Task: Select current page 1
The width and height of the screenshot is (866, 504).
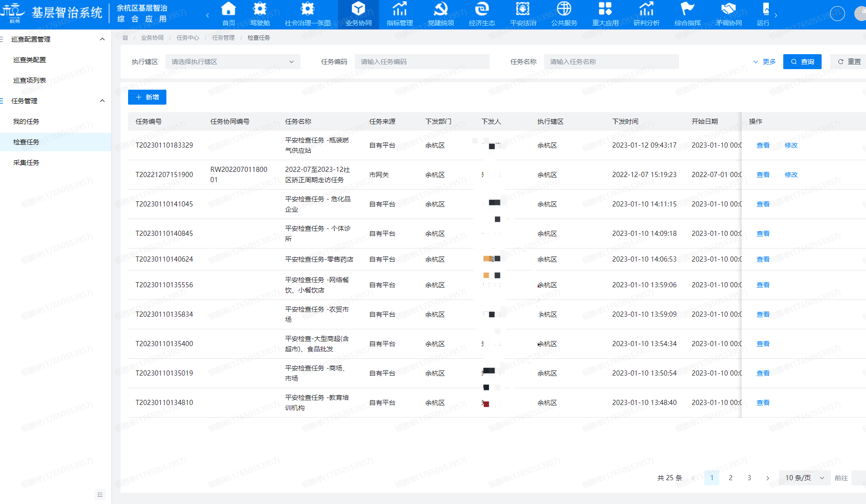Action: (x=712, y=478)
